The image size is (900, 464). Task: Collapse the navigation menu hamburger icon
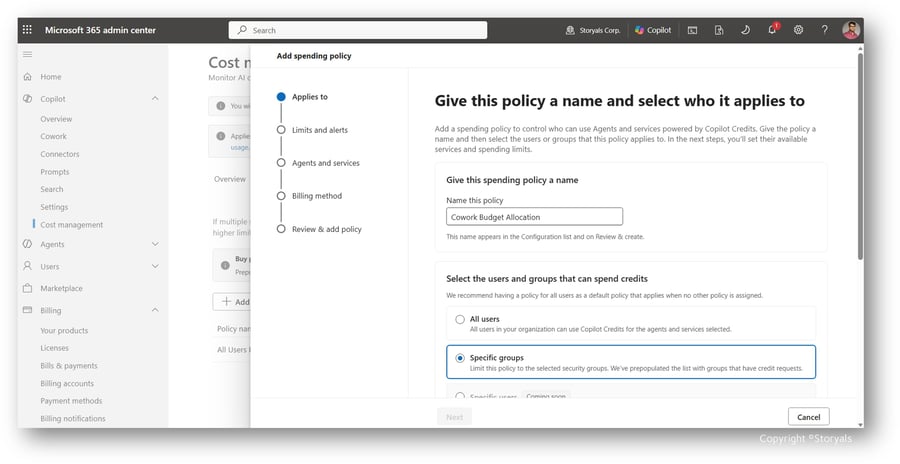coord(27,55)
